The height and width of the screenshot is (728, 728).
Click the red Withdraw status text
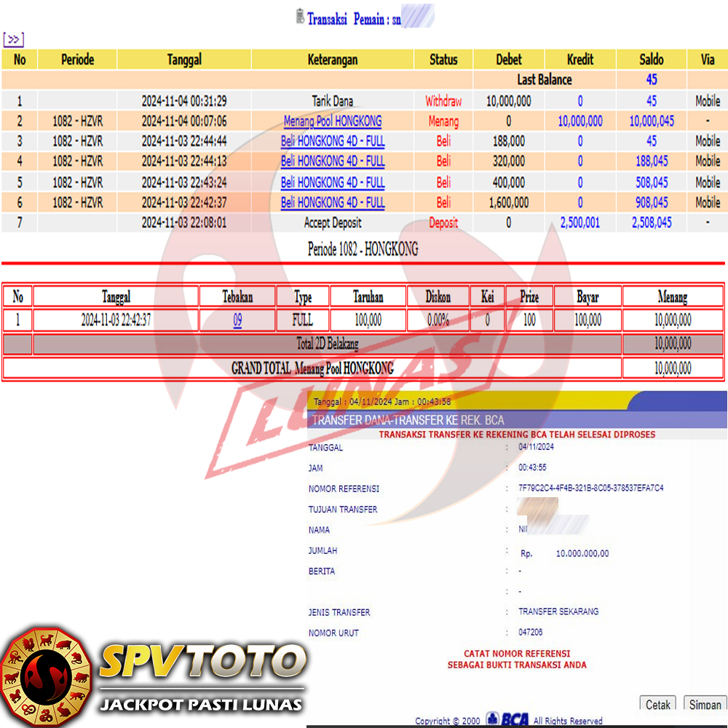click(x=443, y=101)
